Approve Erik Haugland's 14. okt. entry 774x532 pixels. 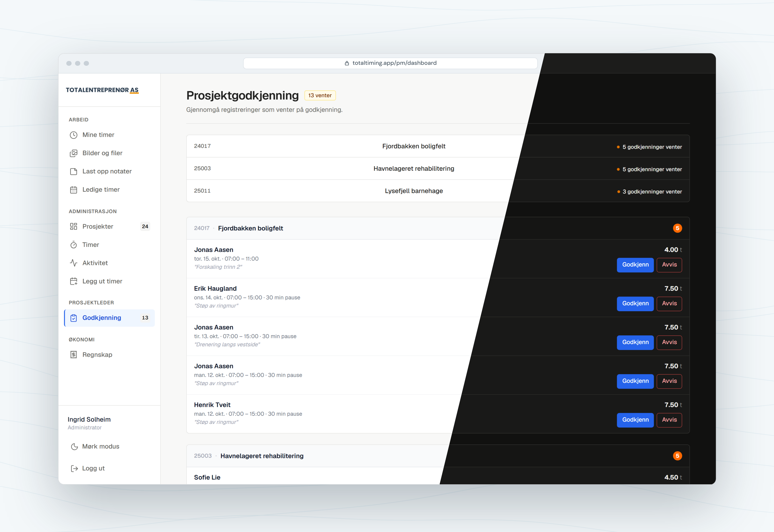(x=635, y=304)
